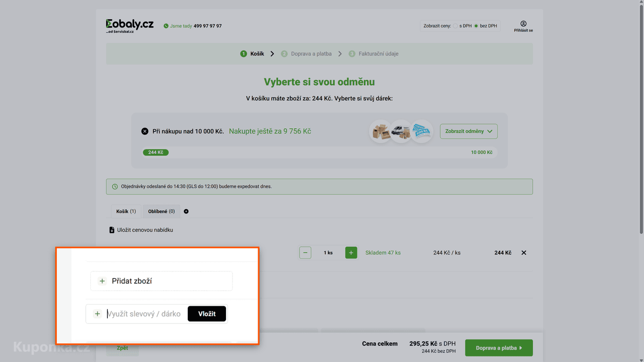The width and height of the screenshot is (644, 362).
Task: Select the 's DPH' price radio option
Action: [x=456, y=26]
